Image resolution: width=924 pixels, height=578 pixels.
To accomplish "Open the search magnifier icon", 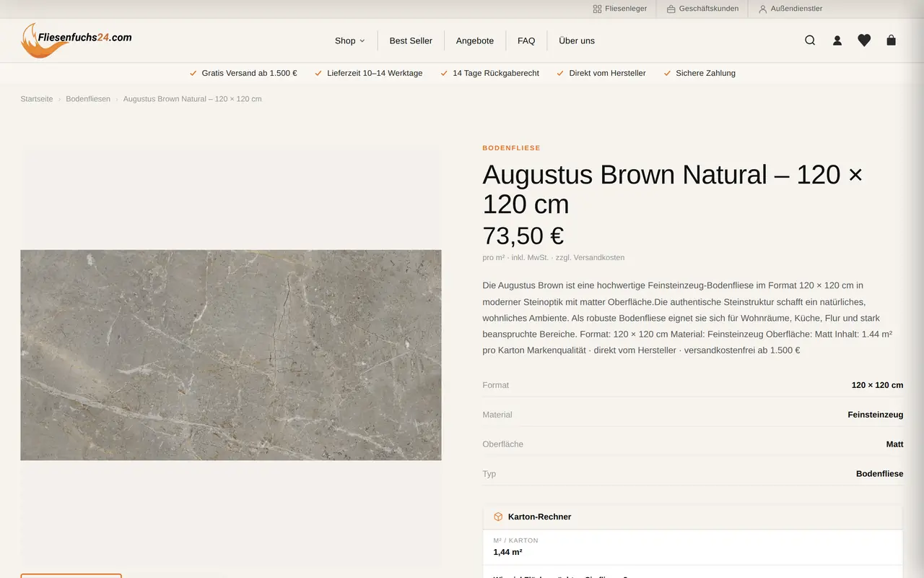I will [810, 40].
